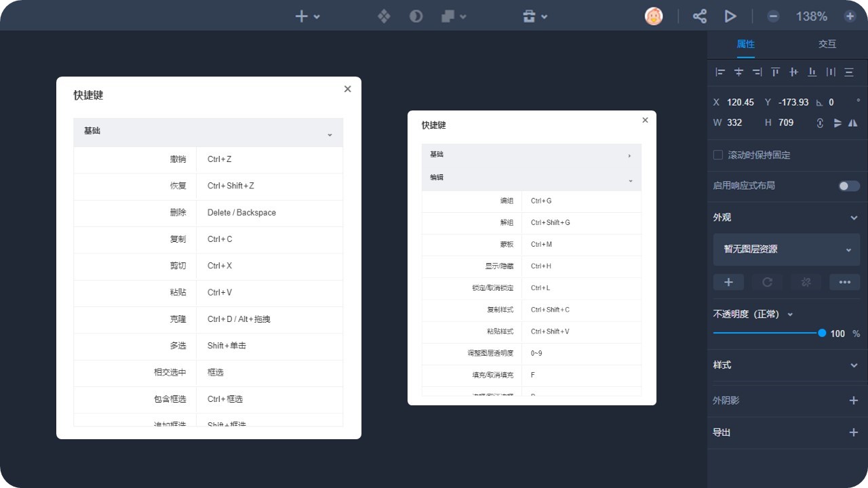This screenshot has width=868, height=488.
Task: Collapse the 外观 section
Action: [x=854, y=218]
